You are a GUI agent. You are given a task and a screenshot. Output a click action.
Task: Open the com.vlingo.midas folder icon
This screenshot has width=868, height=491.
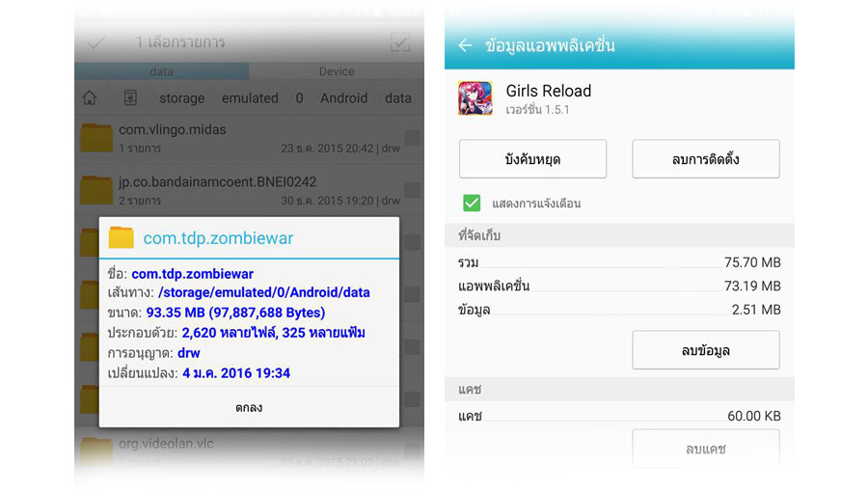click(x=96, y=138)
